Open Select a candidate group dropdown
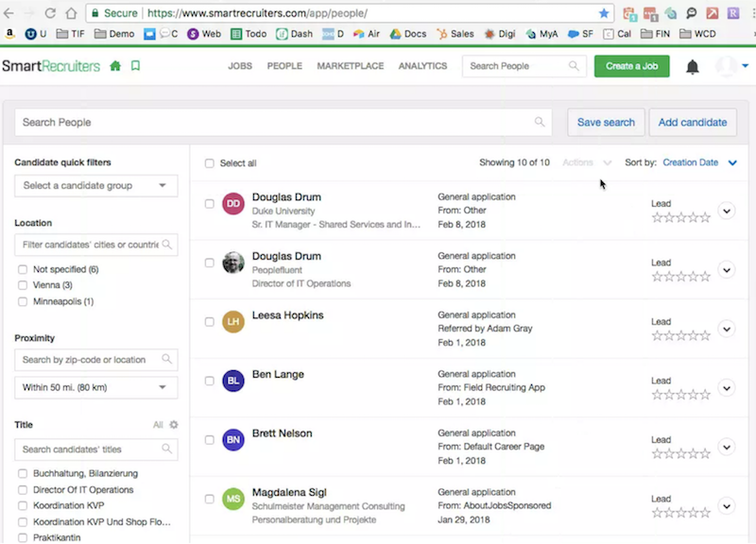The image size is (756, 544). (96, 185)
